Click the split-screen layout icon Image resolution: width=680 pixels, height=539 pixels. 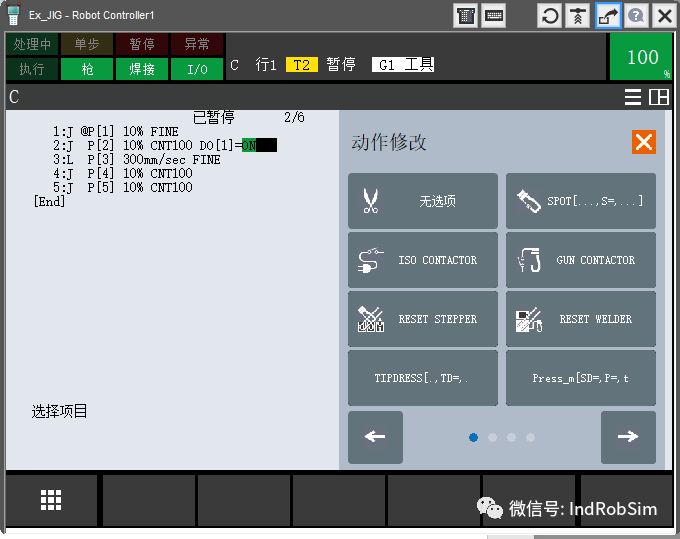tap(658, 97)
